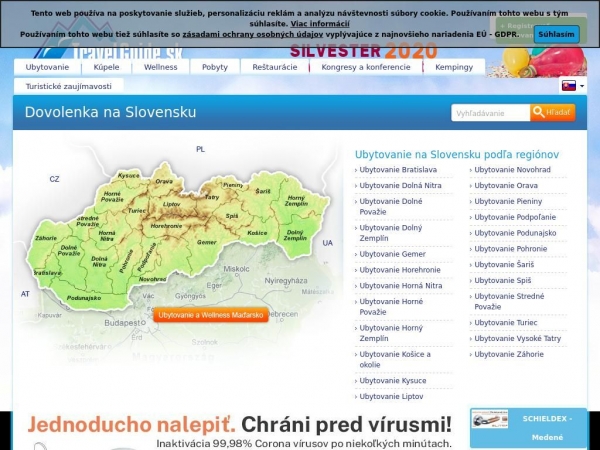Screen dimensions: 600x450
Task: Open Ubytovanie Košice a okolie link
Action: 395,359
